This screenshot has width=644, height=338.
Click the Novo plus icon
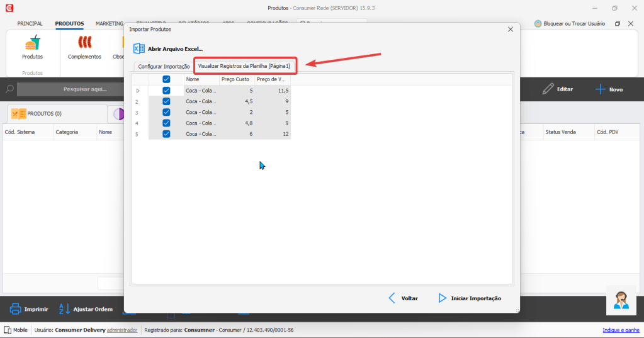click(x=601, y=89)
